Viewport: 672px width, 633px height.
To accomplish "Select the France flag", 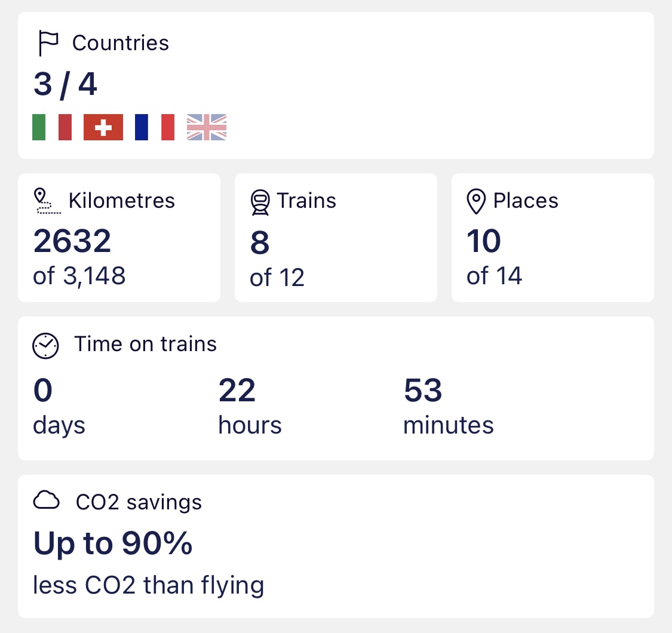I will click(155, 127).
